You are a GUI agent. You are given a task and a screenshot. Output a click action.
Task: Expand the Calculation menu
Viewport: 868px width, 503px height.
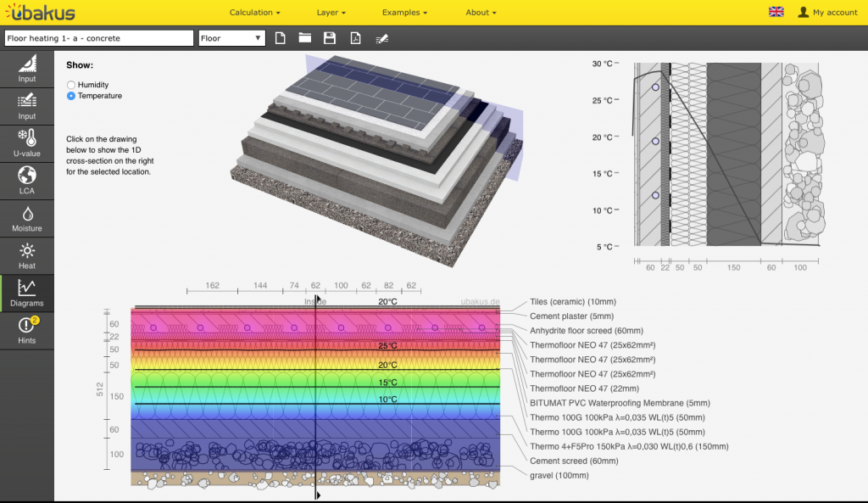[x=255, y=13]
